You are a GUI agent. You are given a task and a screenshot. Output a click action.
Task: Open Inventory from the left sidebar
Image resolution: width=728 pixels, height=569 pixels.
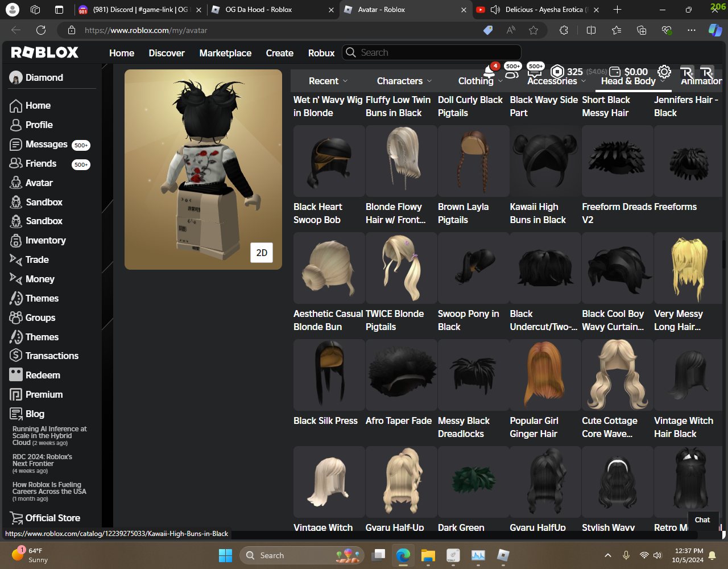tap(45, 240)
